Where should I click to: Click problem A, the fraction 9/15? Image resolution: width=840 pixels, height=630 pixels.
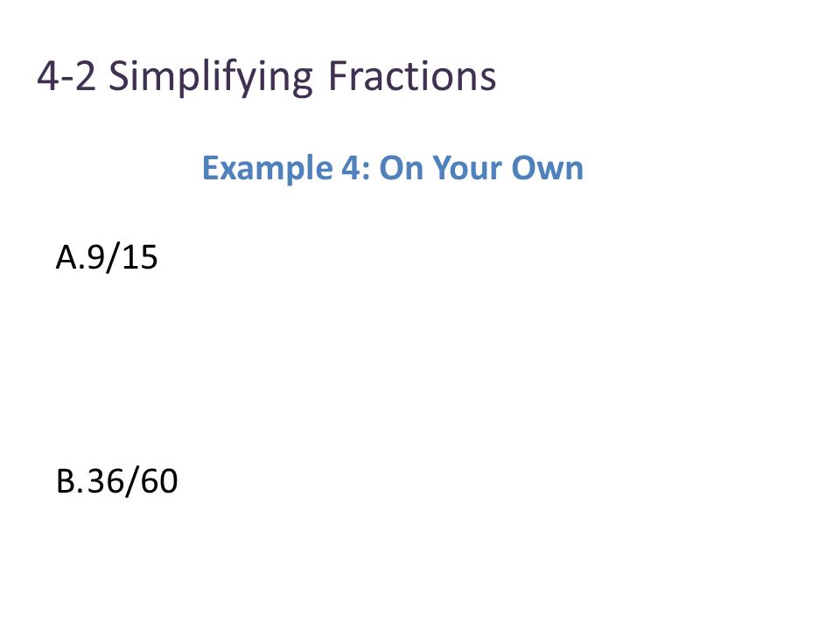(x=107, y=257)
